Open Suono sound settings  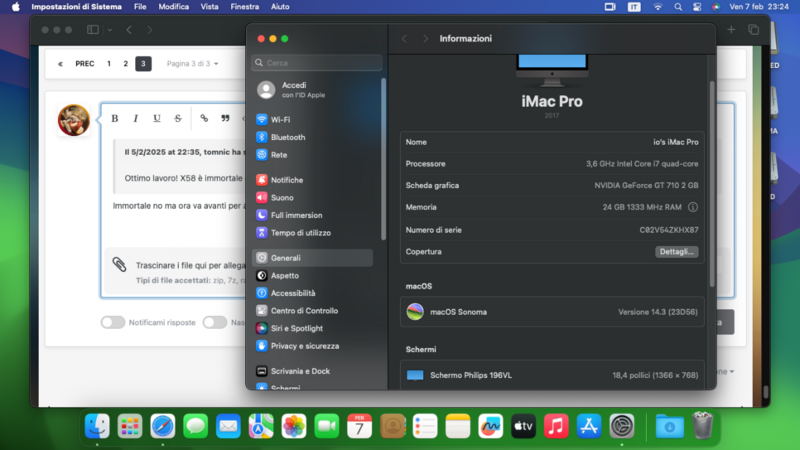[x=283, y=197]
